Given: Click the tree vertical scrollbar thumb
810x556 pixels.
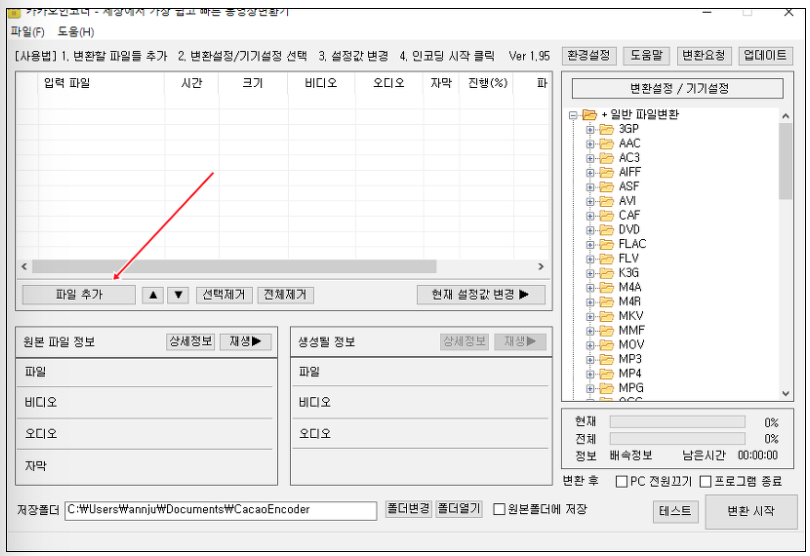Looking at the screenshot, I should 785,161.
